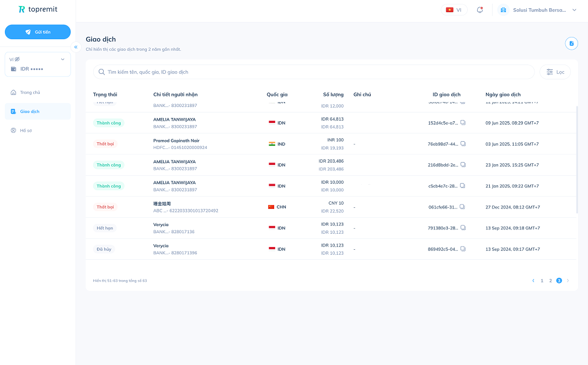This screenshot has height=365, width=588.
Task: Click the previous page arrow
Action: (533, 281)
